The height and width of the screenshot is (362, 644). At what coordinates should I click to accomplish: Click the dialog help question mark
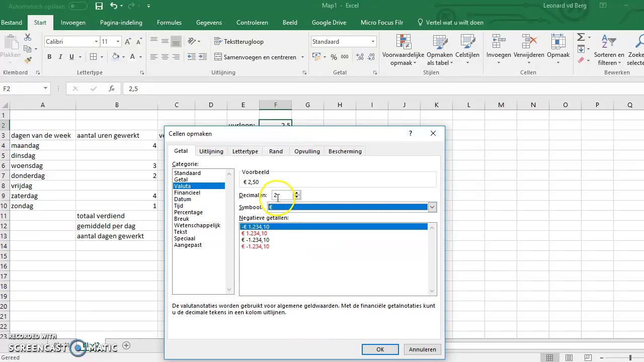(x=411, y=134)
